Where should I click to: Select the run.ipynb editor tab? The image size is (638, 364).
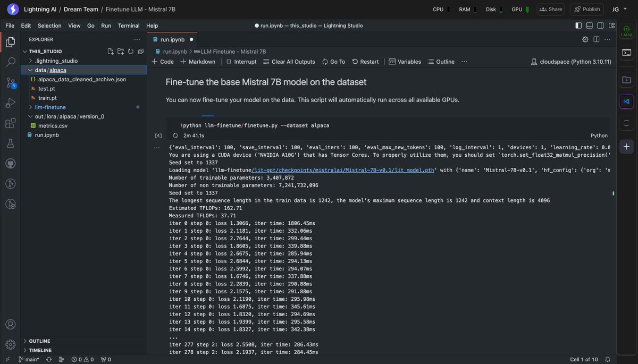coord(172,39)
